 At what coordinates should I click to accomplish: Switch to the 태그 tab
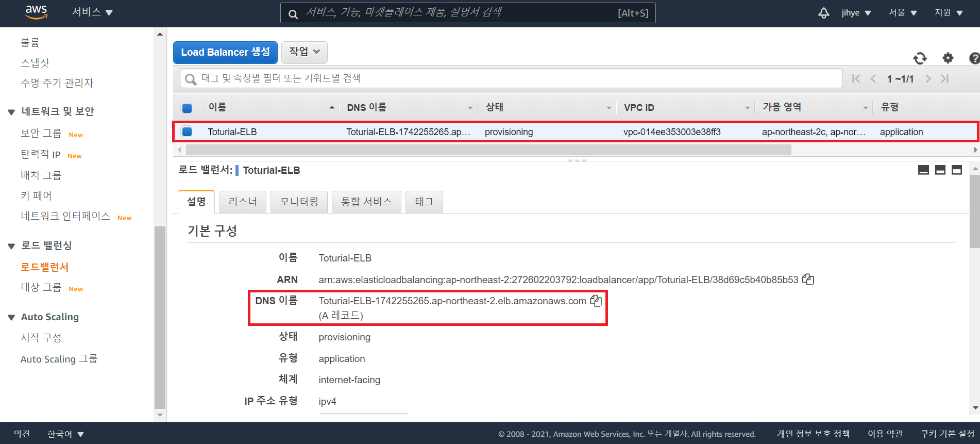pyautogui.click(x=424, y=202)
